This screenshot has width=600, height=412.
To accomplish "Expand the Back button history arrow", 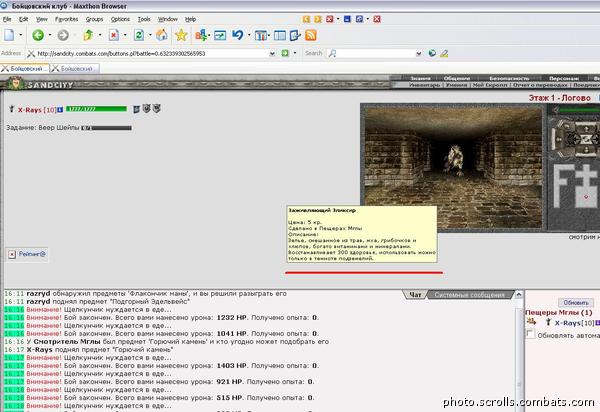I will coord(50,35).
